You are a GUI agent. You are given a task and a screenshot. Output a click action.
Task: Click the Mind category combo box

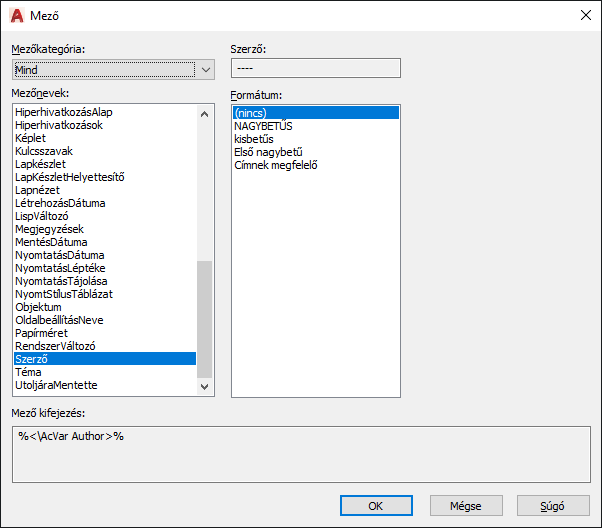click(x=113, y=70)
